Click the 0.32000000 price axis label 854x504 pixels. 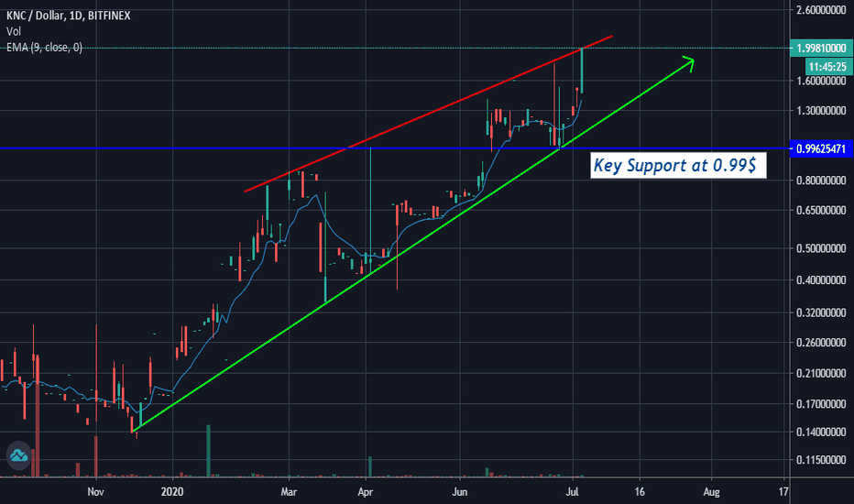pyautogui.click(x=821, y=312)
